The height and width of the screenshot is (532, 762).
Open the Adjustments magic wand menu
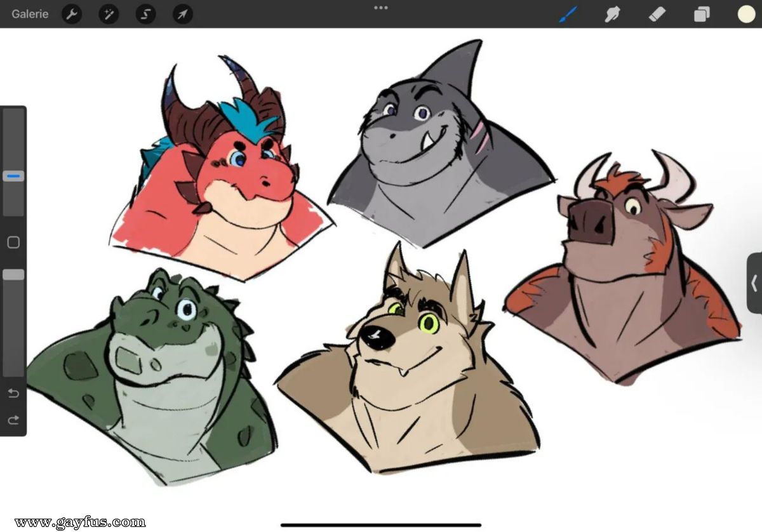coord(109,14)
